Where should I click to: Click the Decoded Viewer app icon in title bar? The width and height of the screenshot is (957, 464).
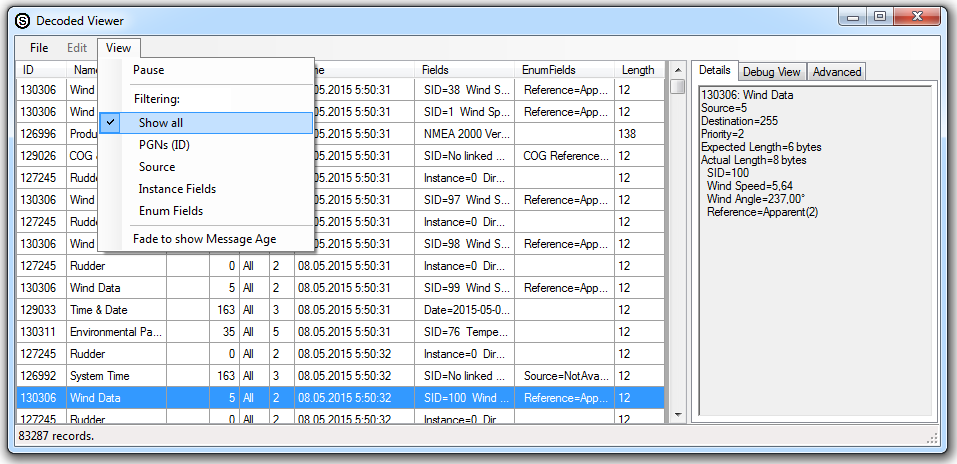point(22,20)
